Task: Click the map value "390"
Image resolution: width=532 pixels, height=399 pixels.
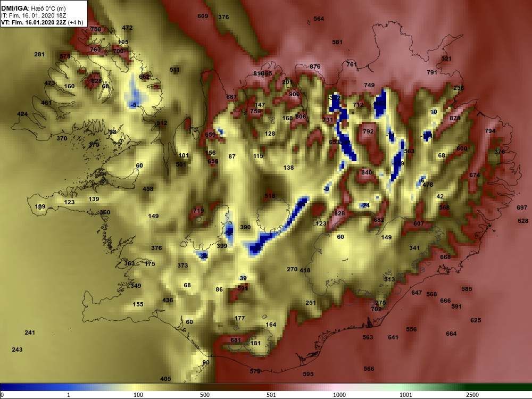Action: [245, 227]
